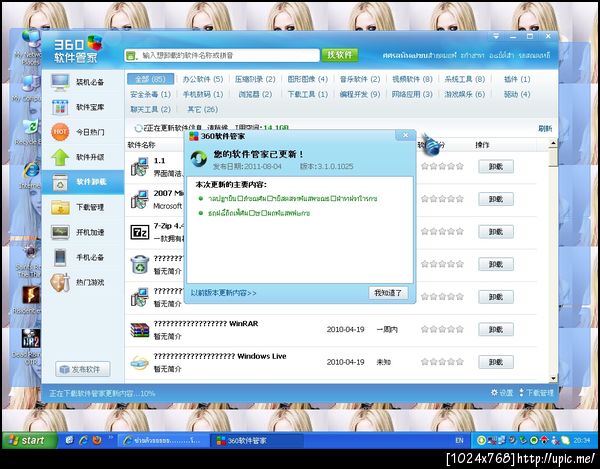Click 卸载 button for WinRAR row
Screen dimensions: 600x469
[x=496, y=330]
